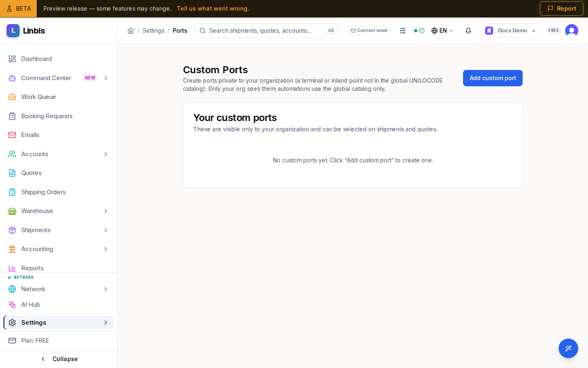Go to home via breadcrumb house icon
This screenshot has height=368, width=588.
(x=131, y=31)
